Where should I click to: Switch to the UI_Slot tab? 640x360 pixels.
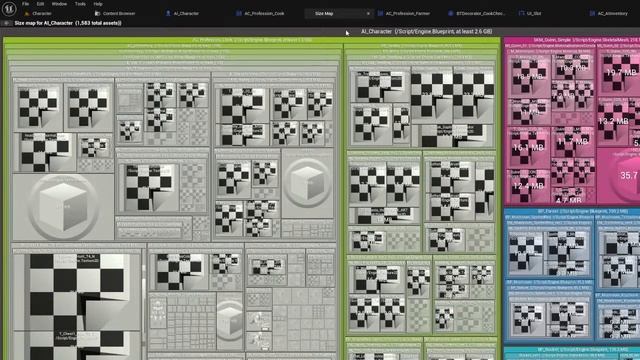tap(530, 13)
